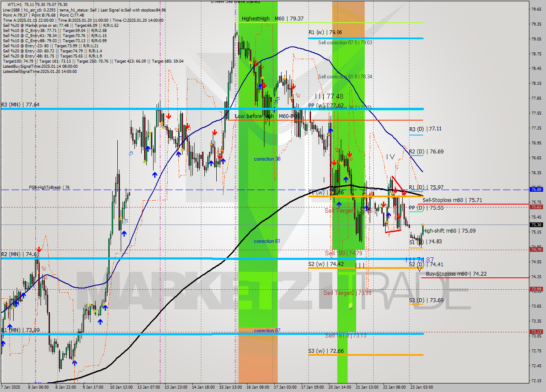Screen dimensions: 546x392
Task: Click the Sell 161.8 | 73.13 label
Action: pyautogui.click(x=346, y=335)
